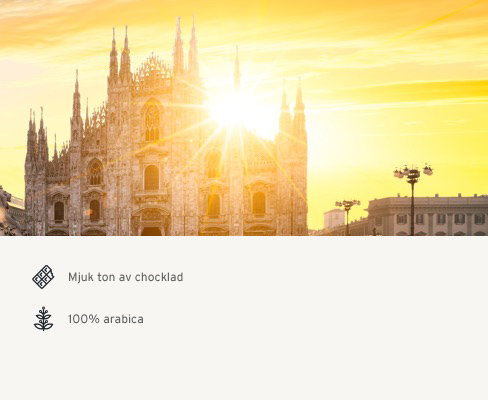Select the 'Mjuk ton av chocklad' text
Screen dimensions: 488x400
[x=126, y=277]
